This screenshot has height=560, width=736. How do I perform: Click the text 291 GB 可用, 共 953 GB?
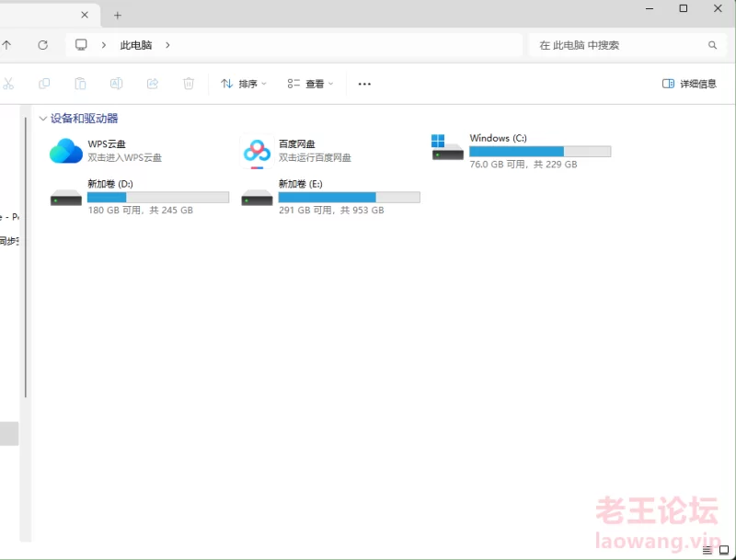[x=331, y=211]
